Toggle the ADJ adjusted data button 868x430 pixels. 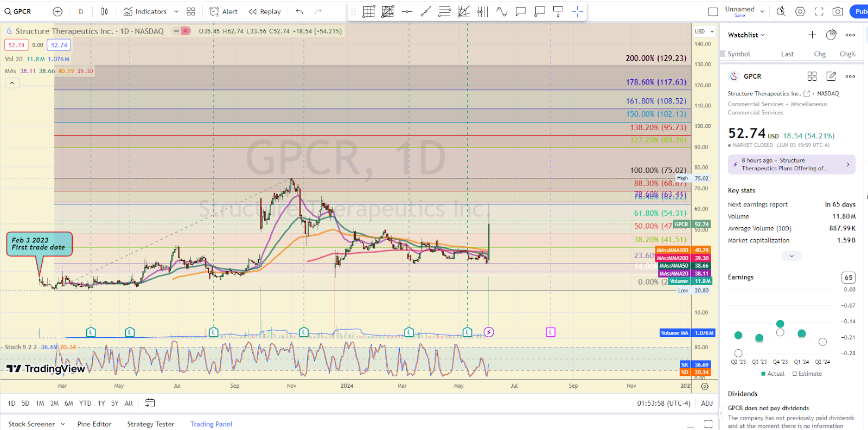click(x=707, y=403)
